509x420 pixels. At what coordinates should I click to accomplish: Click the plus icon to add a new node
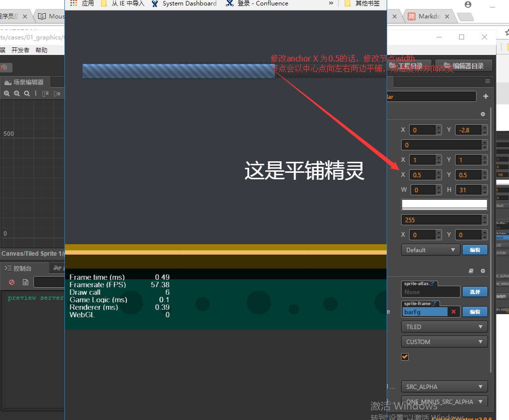486,96
